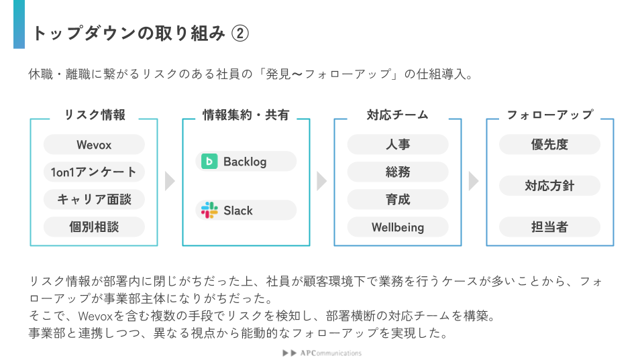Click the arrow before フォローアップ box

474,182
